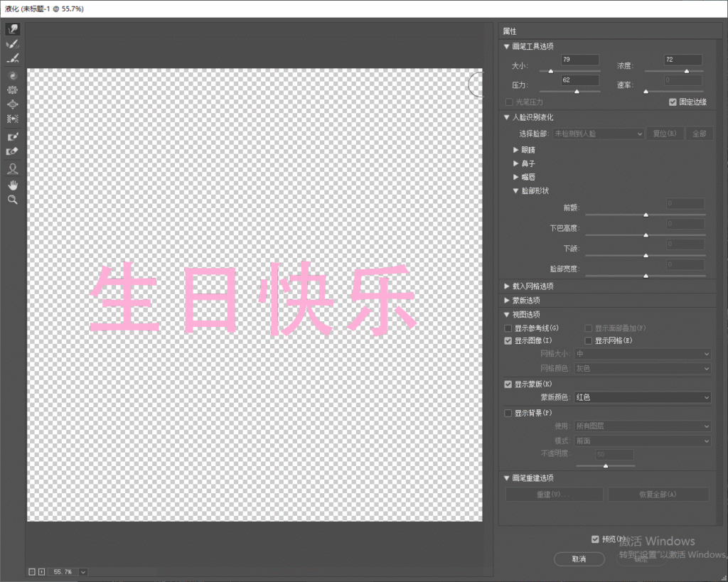Click the 压力 value field showing 62

pos(580,80)
